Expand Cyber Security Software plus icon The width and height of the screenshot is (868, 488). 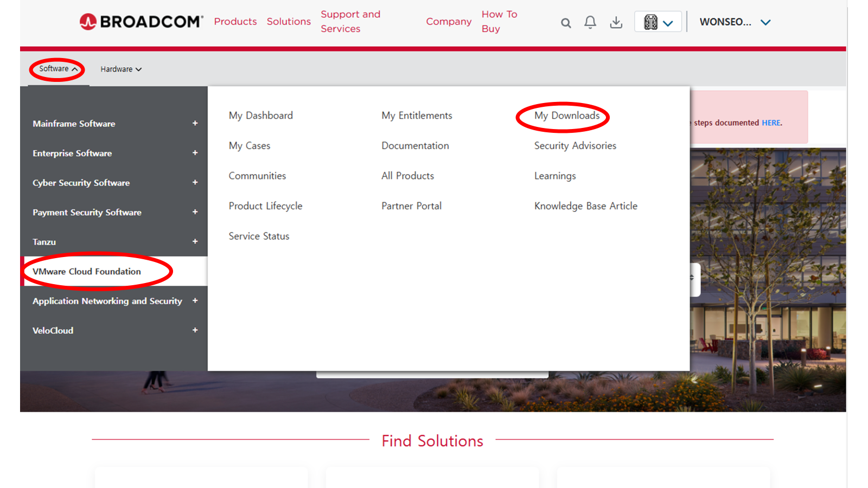195,182
